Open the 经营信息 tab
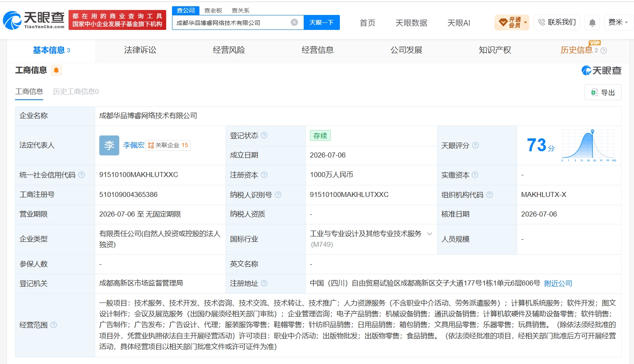Screen dimensions: 634x364 click(x=317, y=50)
